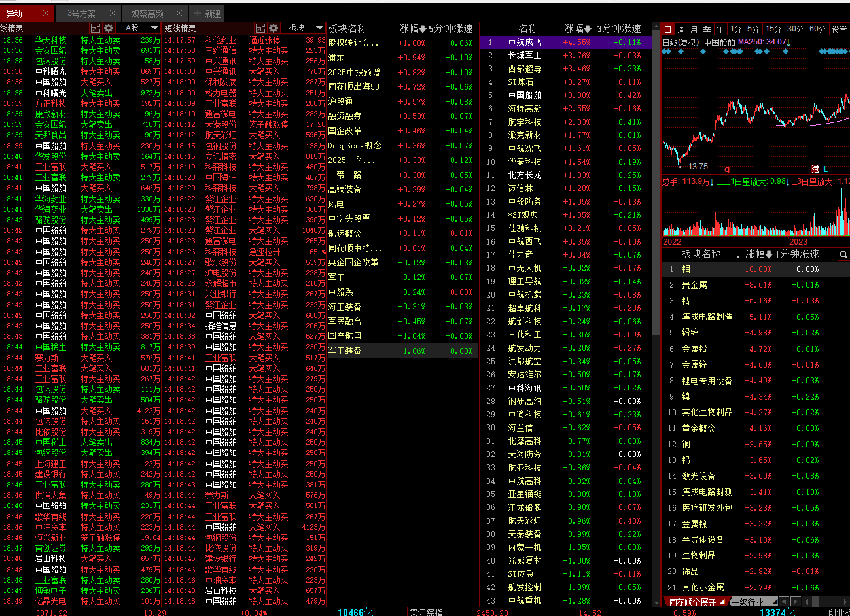Sort by 1分钟涨速 column header
This screenshot has width=850, height=616.
point(797,254)
